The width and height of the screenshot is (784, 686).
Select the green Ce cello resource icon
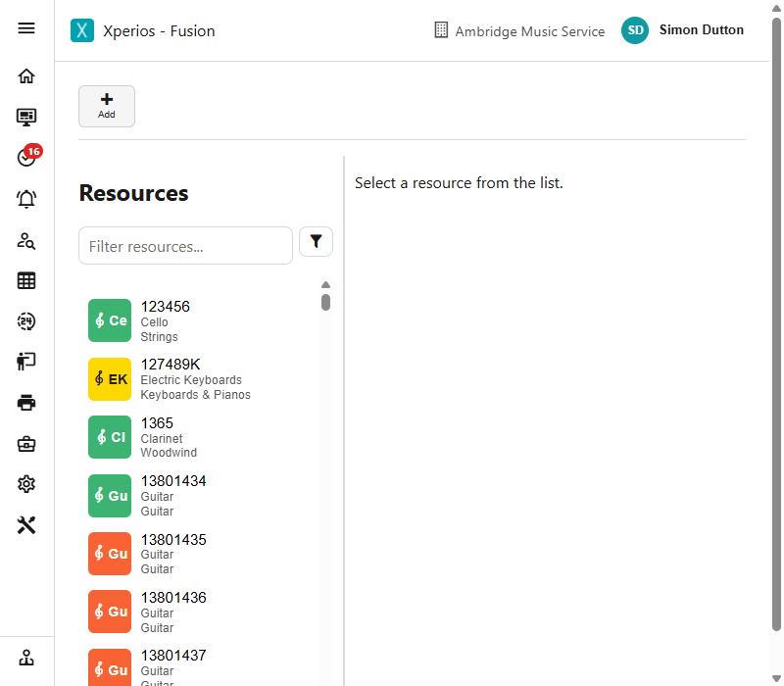pyautogui.click(x=110, y=320)
